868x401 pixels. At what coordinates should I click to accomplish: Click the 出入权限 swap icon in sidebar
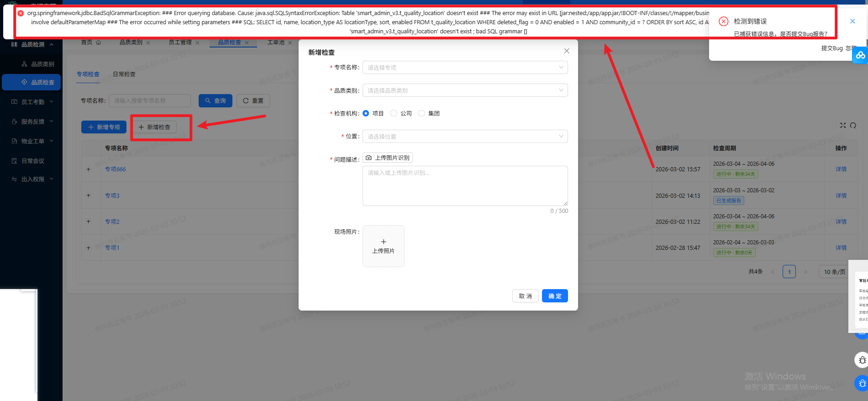14,179
